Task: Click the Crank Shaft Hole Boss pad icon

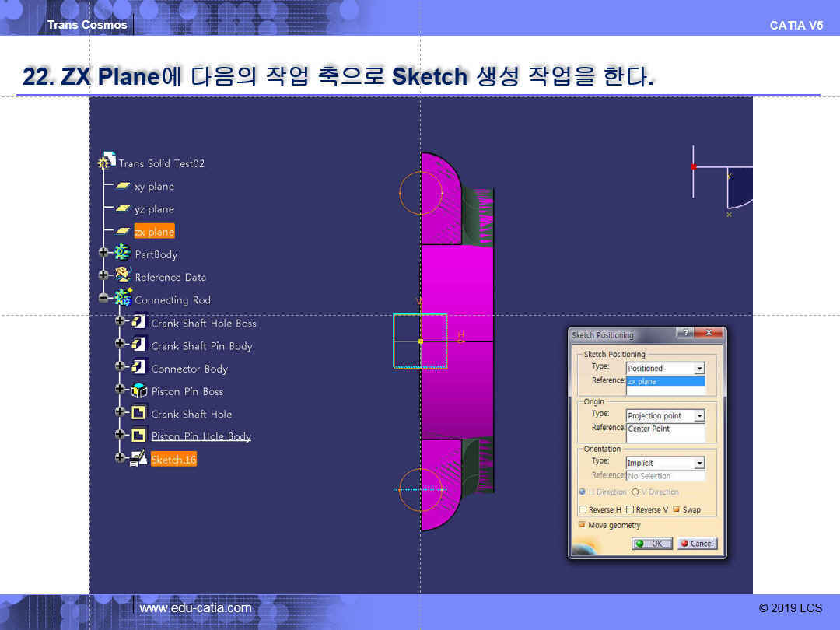Action: [x=139, y=322]
